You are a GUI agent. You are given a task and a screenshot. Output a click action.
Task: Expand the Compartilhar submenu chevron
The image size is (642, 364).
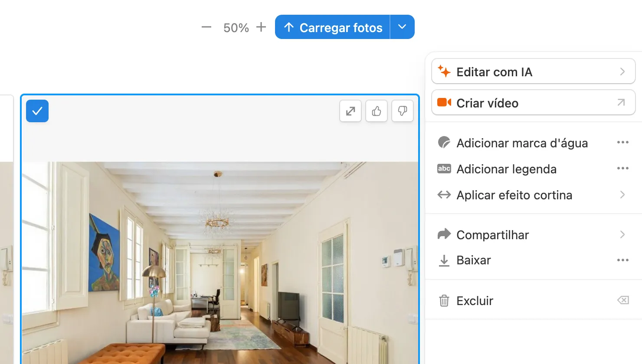click(622, 234)
